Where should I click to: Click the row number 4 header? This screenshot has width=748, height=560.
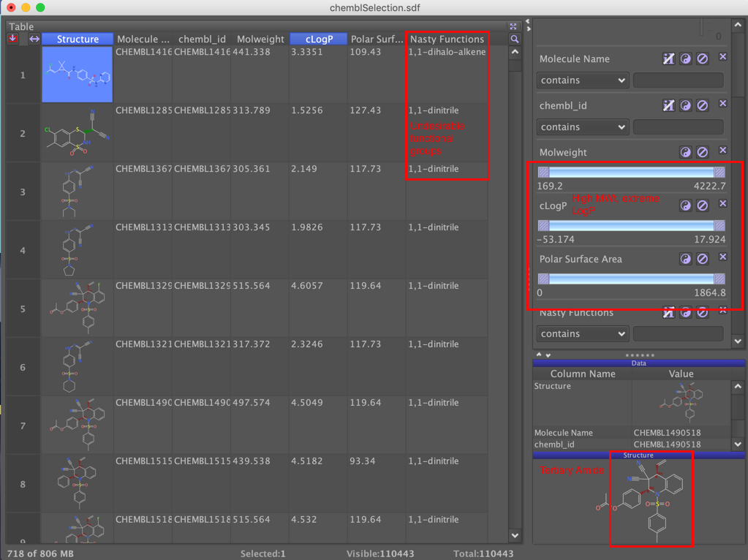(23, 251)
